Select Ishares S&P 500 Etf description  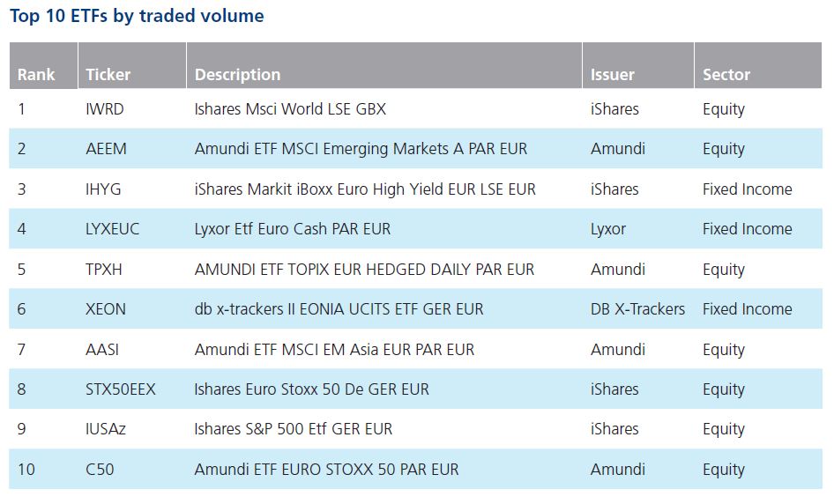click(x=293, y=430)
